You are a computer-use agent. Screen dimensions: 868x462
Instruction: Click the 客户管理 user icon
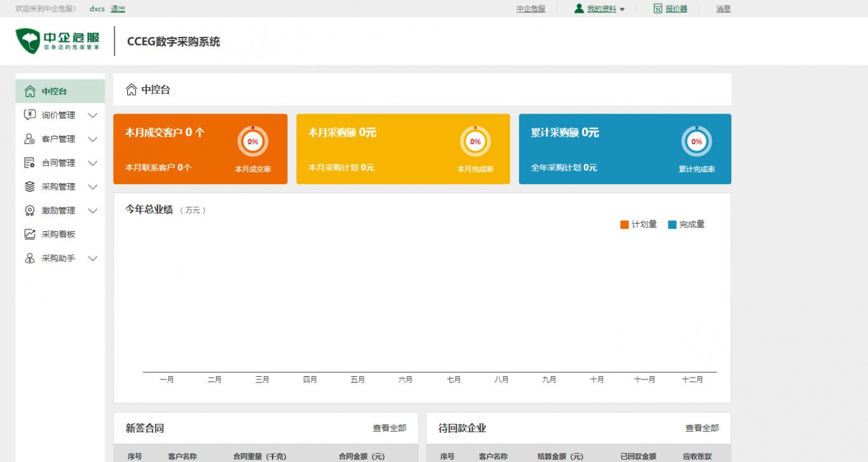30,139
